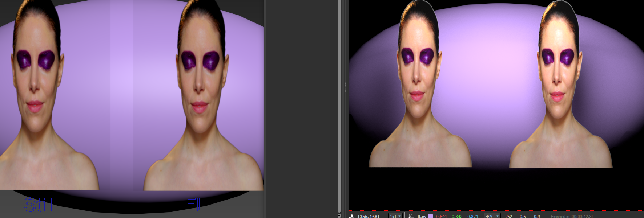Open the HSV color model dropdown
Image resolution: width=644 pixels, height=218 pixels.
coord(492,216)
